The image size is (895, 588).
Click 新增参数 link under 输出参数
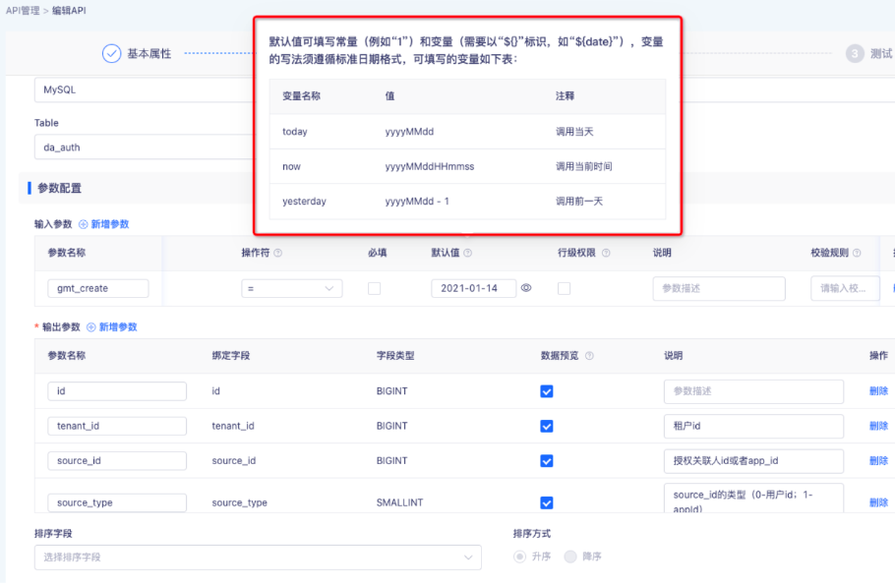[x=117, y=326]
